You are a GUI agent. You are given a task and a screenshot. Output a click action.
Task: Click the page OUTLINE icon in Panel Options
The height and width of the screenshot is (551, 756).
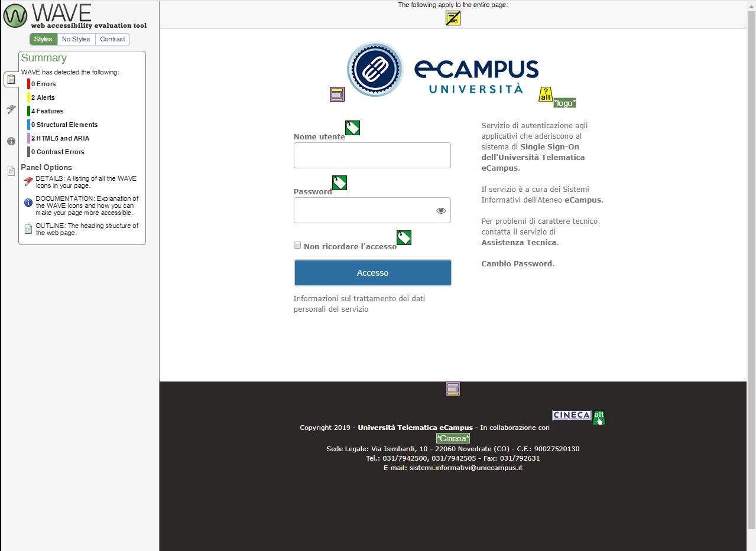28,229
